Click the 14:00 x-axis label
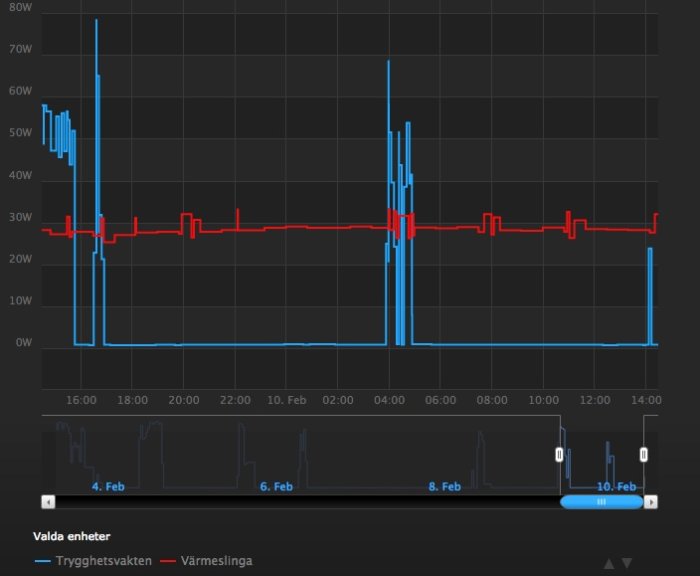This screenshot has width=700, height=576. click(646, 400)
